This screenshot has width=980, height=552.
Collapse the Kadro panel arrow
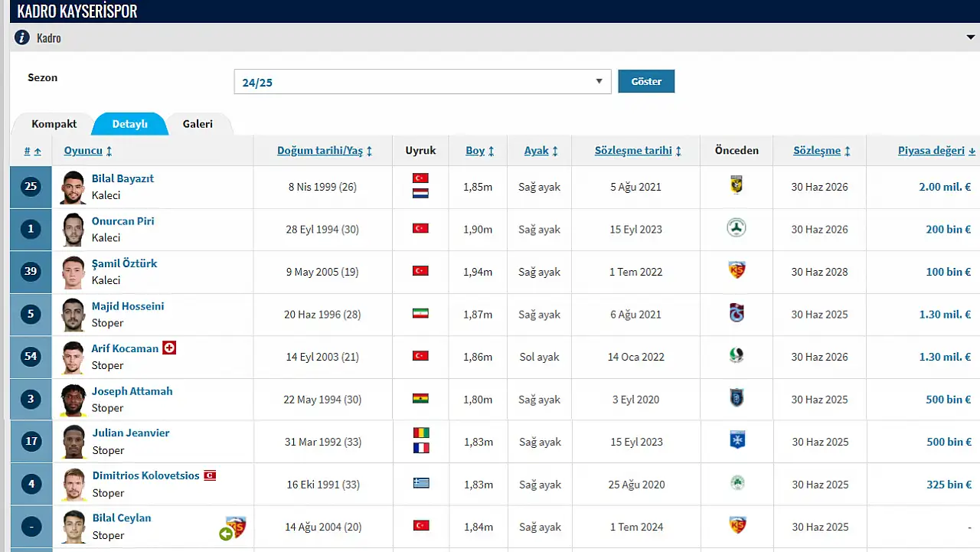[971, 38]
